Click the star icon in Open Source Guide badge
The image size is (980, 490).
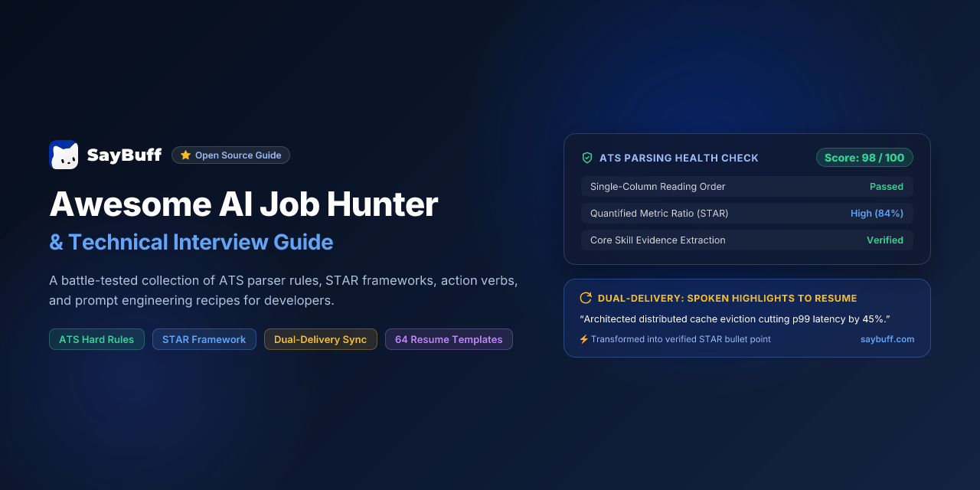[x=185, y=155]
